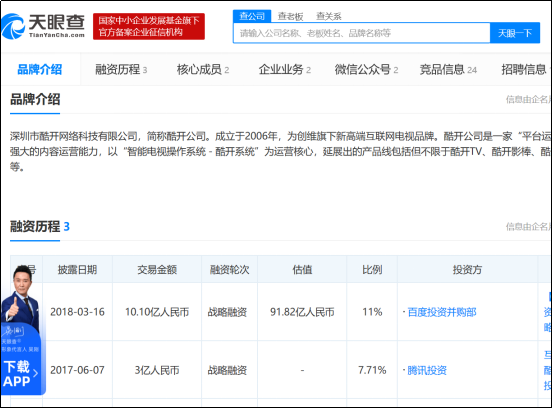Open the 腾讯投资 investor link
Image resolution: width=553 pixels, height=408 pixels.
427,370
